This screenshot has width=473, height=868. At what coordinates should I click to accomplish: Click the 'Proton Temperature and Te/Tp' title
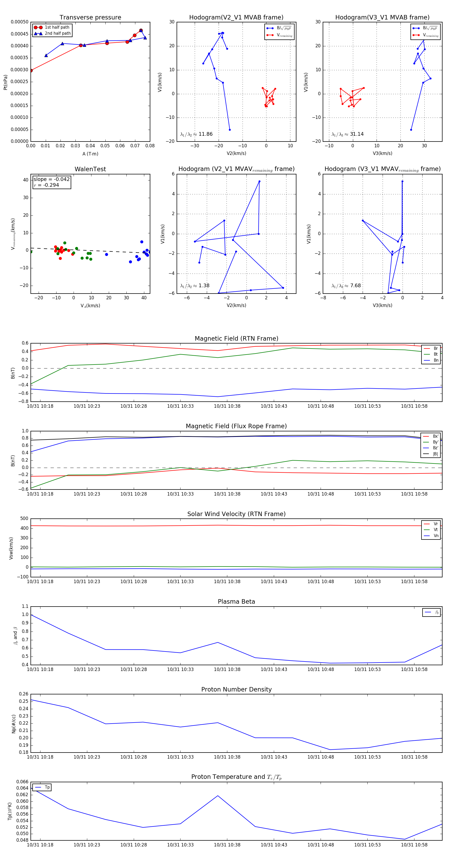(x=236, y=777)
